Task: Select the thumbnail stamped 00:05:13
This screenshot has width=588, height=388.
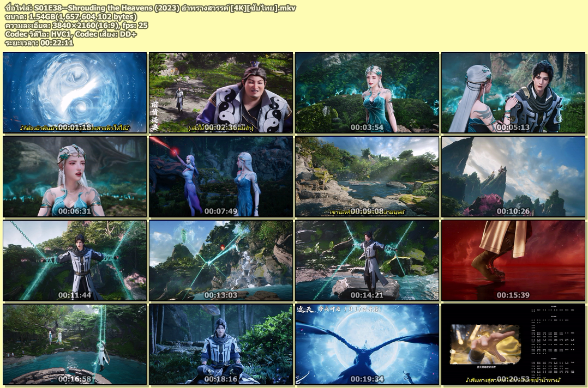Action: click(513, 93)
